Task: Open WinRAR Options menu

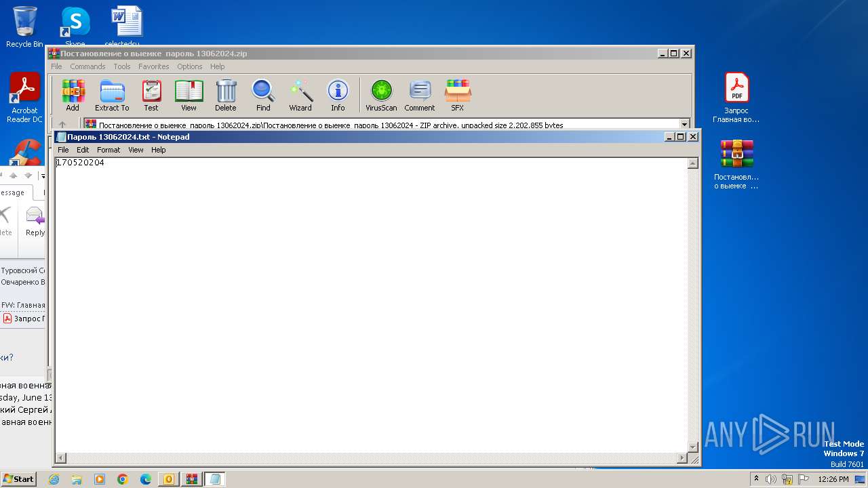Action: point(190,66)
